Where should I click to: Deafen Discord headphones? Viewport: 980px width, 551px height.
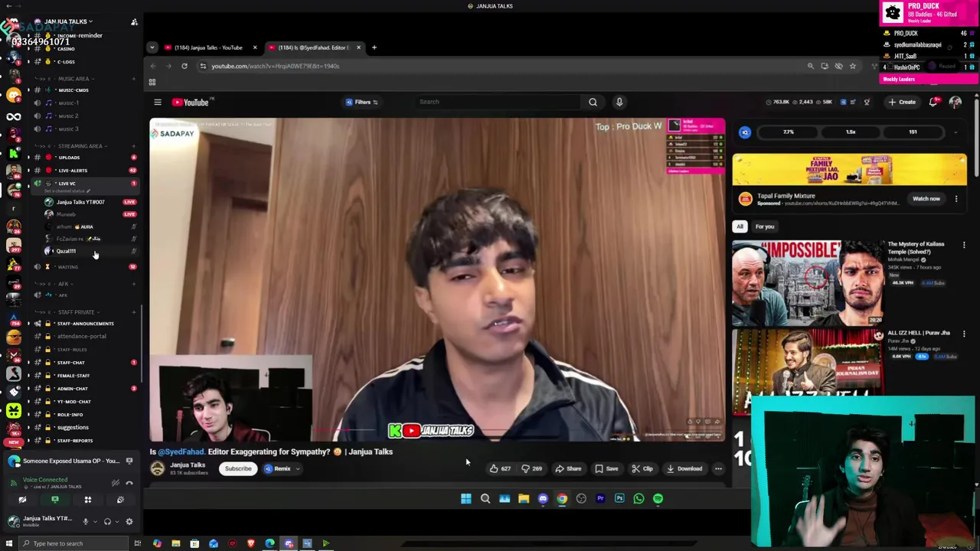click(x=107, y=521)
